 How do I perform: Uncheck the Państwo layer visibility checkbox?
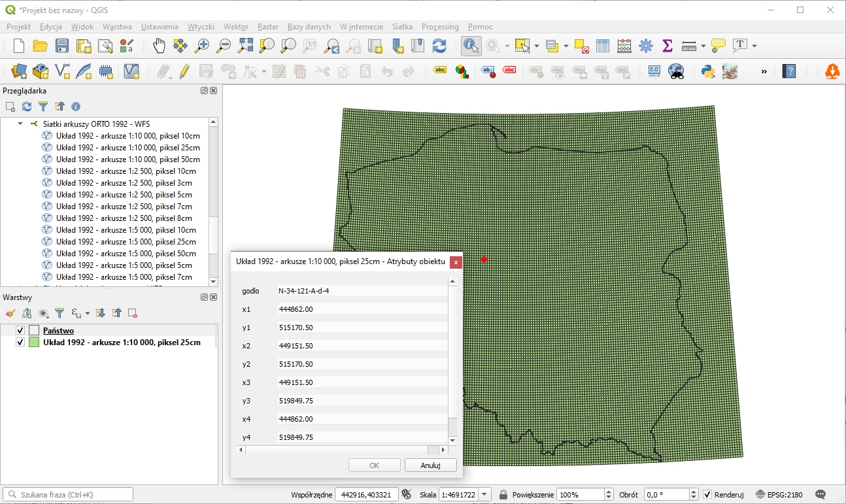20,331
